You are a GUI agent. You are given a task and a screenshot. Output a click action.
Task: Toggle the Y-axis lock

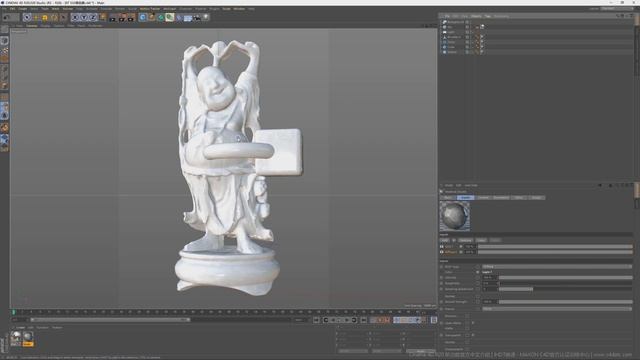coord(84,18)
